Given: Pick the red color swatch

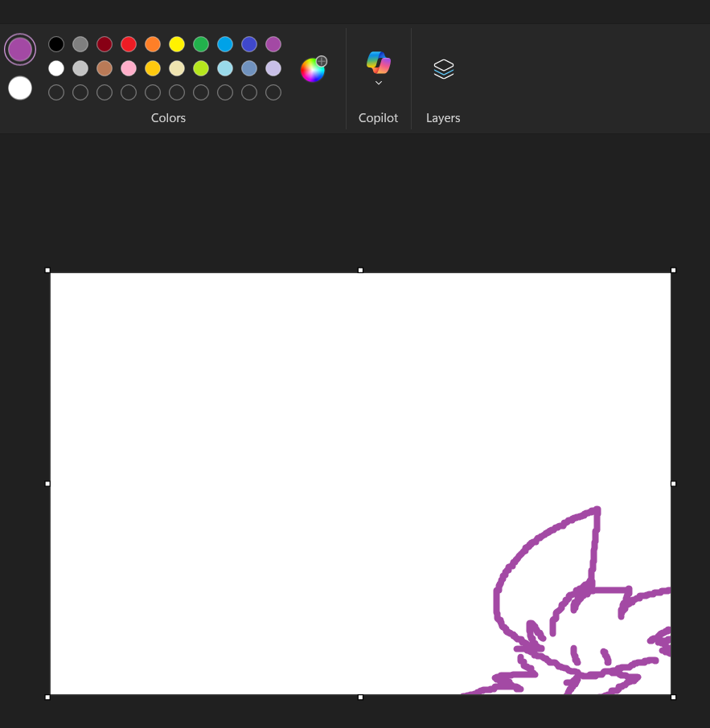Looking at the screenshot, I should [129, 44].
